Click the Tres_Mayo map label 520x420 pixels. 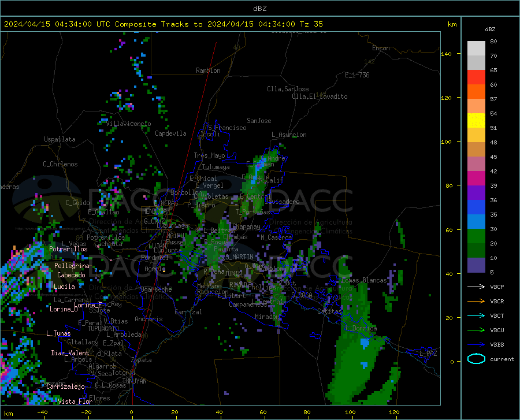pos(209,155)
